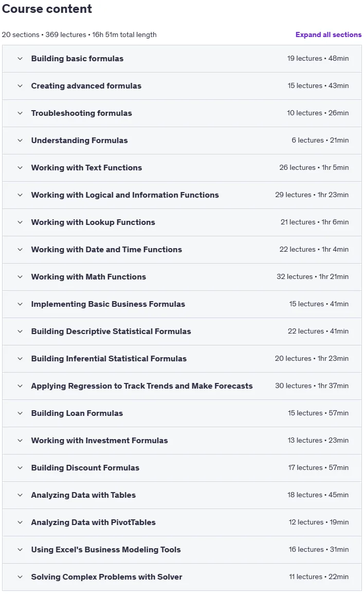Select Implementing Basic Business Formulas heading

pos(108,304)
